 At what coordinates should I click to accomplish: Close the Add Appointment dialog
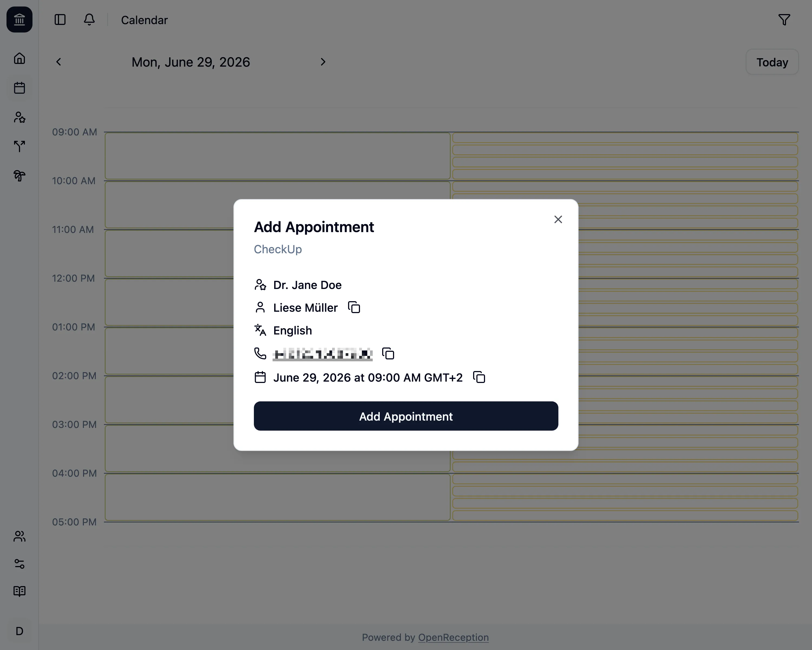558,219
